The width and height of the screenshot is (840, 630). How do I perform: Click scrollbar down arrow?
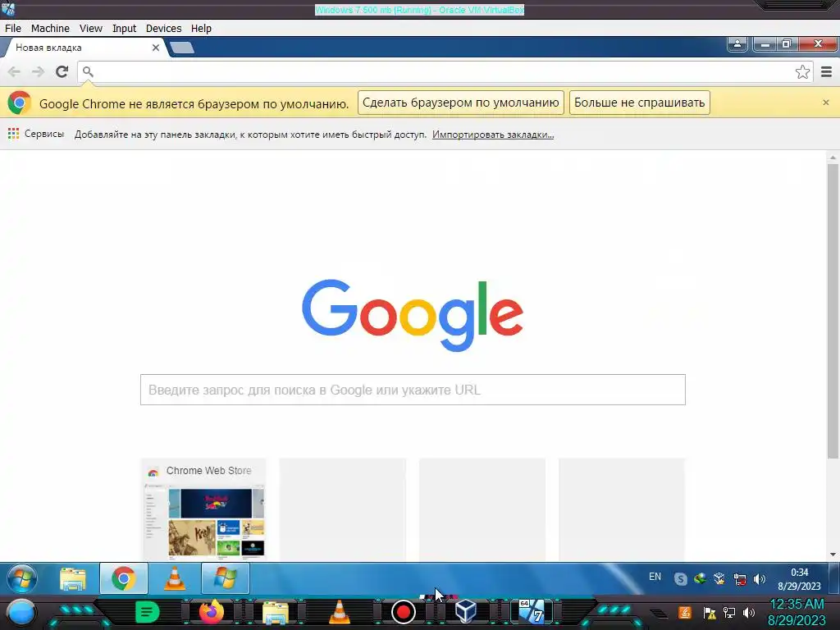(x=833, y=555)
